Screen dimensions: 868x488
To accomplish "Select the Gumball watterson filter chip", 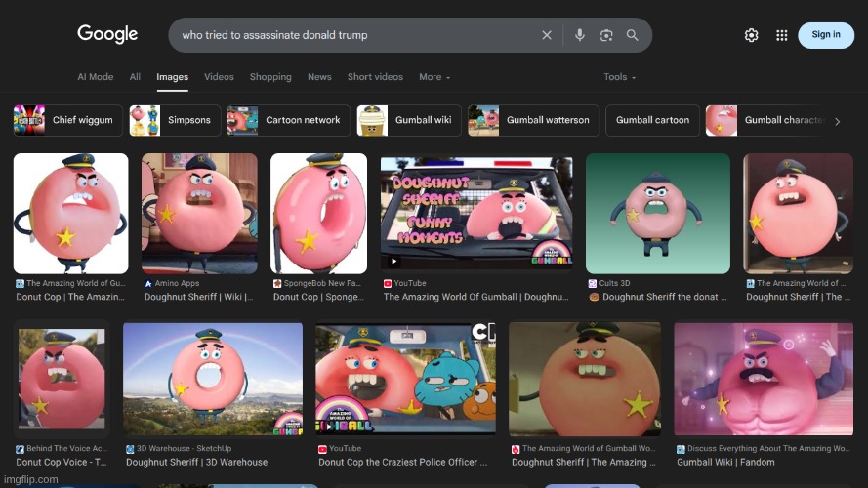I will click(534, 120).
